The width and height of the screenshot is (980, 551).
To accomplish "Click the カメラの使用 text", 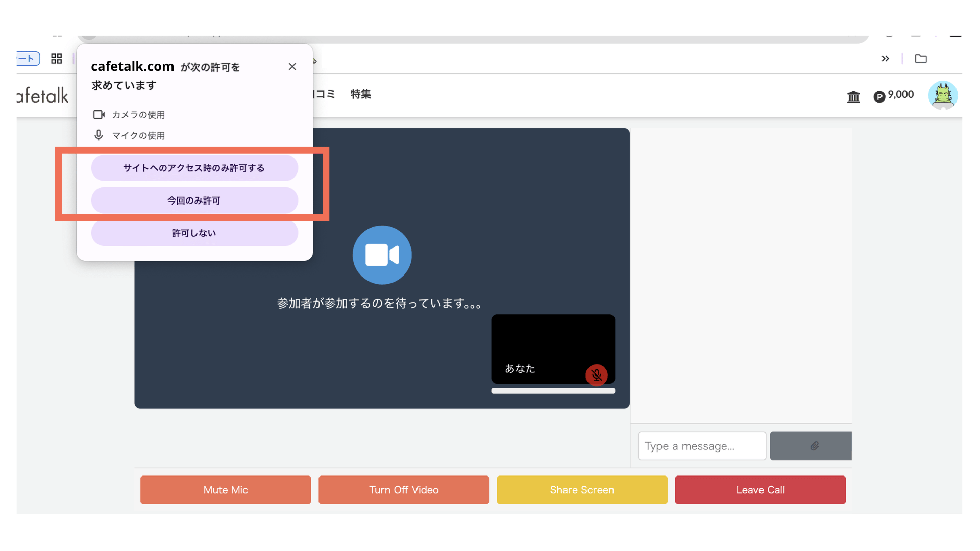I will [138, 115].
